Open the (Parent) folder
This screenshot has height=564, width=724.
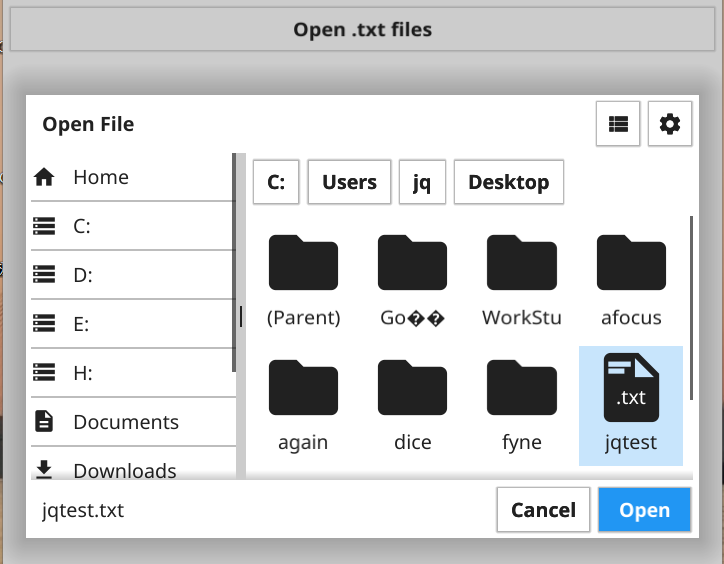tap(303, 280)
